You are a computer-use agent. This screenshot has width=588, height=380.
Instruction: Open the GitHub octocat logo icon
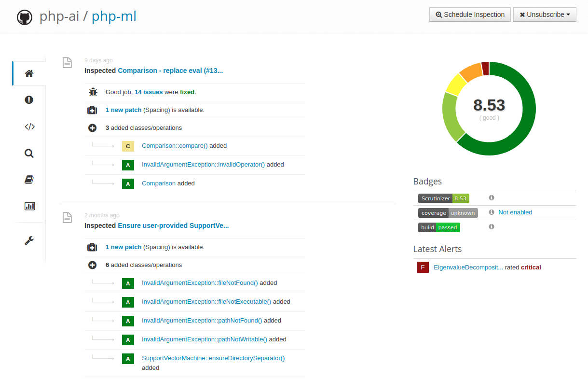tap(25, 17)
